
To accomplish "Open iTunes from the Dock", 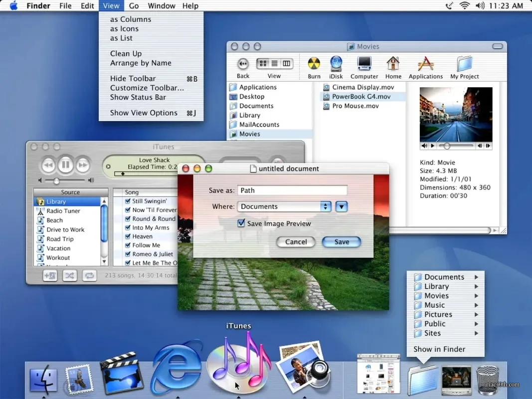I will 238,368.
